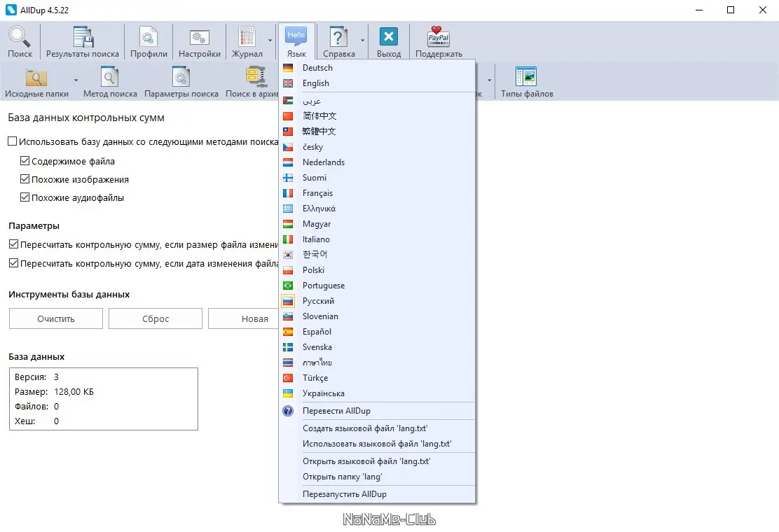Expand the dropdown arrow left of Типы файлов

tap(490, 80)
